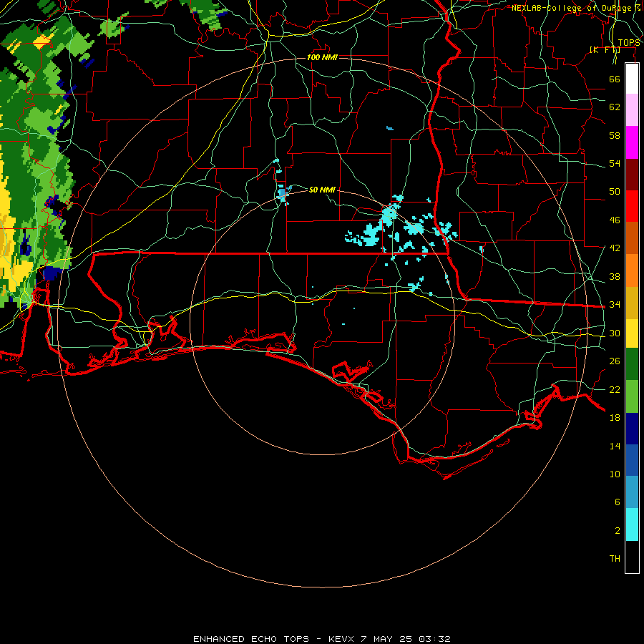Click the '03:32' timestamp in the caption
Image resolution: width=644 pixels, height=644 pixels.
(x=434, y=639)
